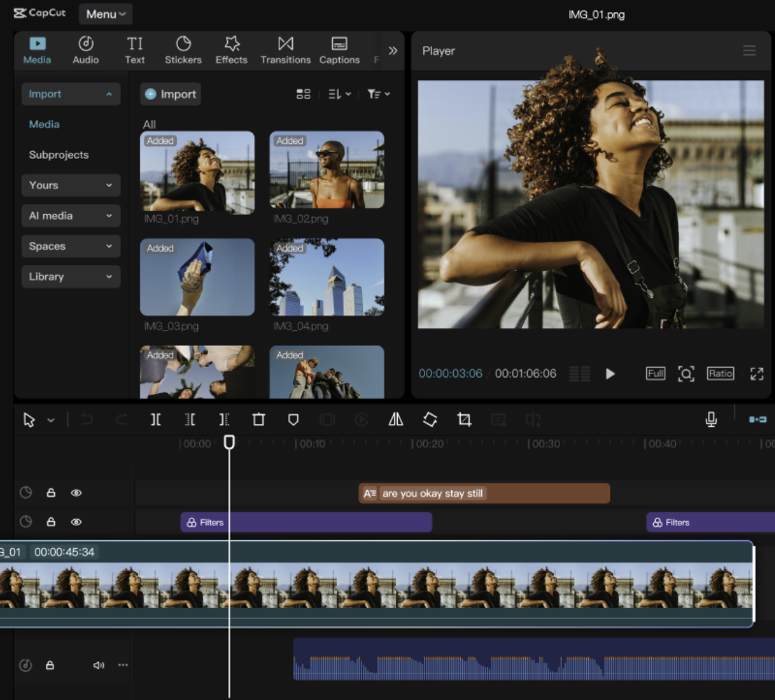Screen dimensions: 775x700
Task: Open the Ratio setting
Action: pos(720,373)
